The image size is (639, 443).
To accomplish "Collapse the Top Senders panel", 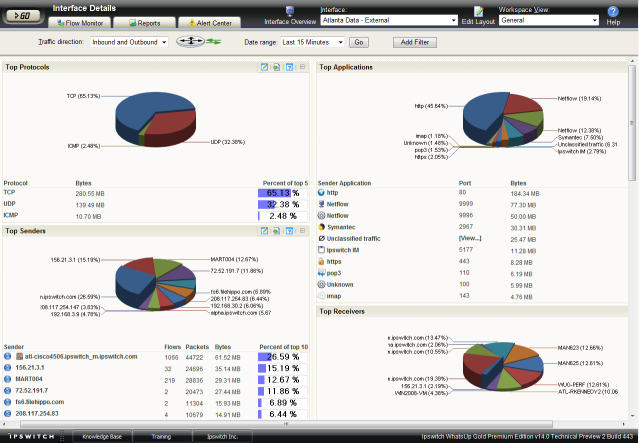I will click(302, 231).
